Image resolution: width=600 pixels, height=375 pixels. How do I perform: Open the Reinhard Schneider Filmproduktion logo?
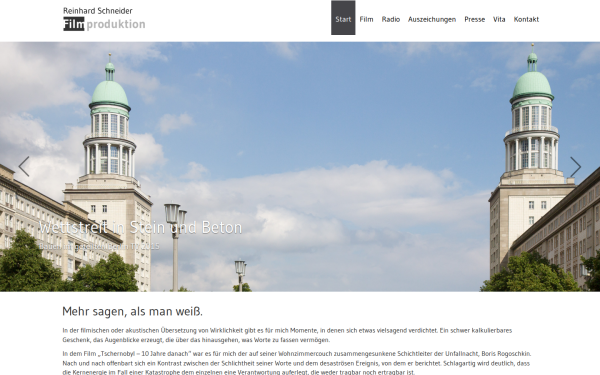click(x=104, y=18)
